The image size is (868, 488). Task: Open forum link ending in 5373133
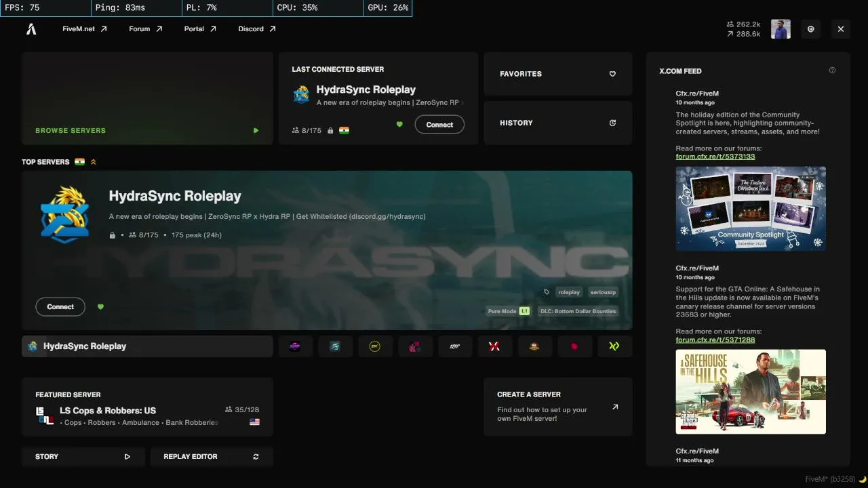(715, 157)
